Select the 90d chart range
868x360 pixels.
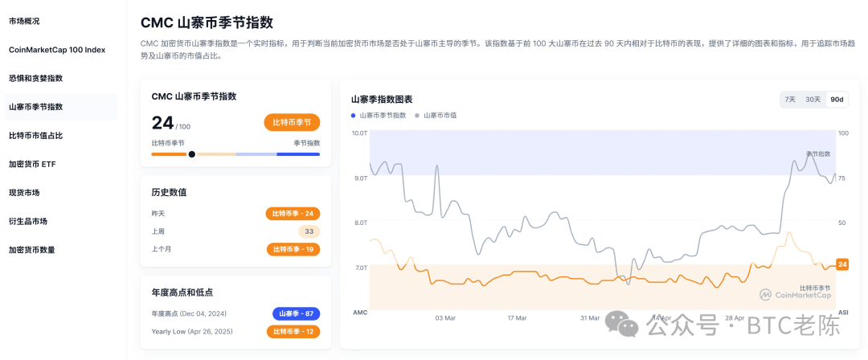click(x=837, y=100)
